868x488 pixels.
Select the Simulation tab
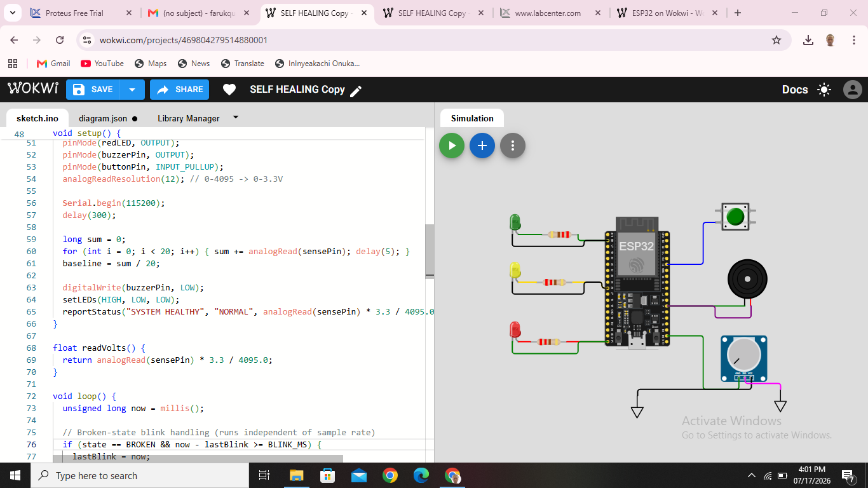click(472, 118)
